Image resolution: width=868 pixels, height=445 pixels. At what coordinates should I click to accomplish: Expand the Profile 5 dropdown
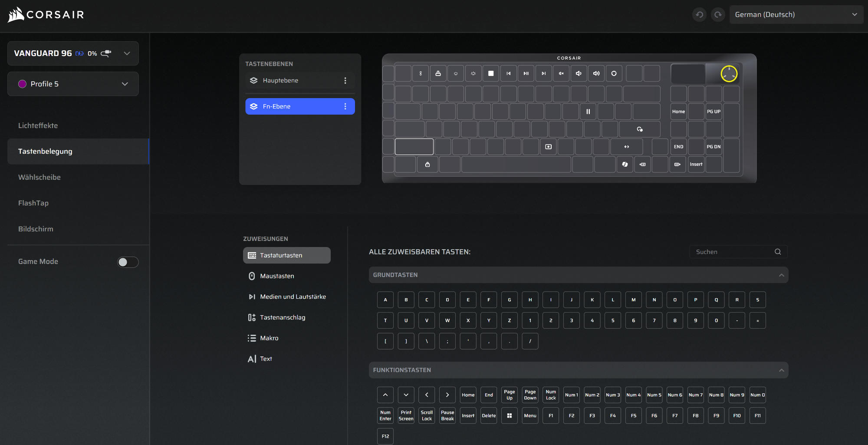(x=73, y=84)
